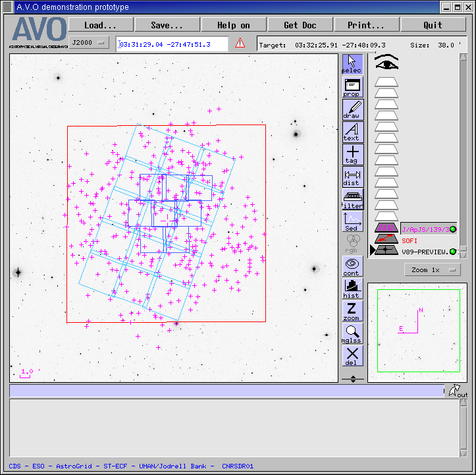Choose the text annotation tool

point(352,132)
